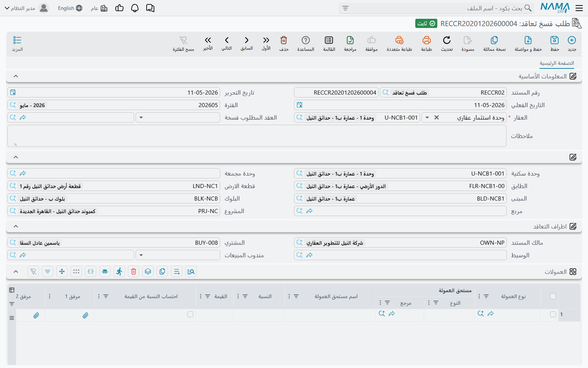Screen dimensions: 588x368
Task: Click the running-man icon in العمولات toolbar
Action: [119, 272]
